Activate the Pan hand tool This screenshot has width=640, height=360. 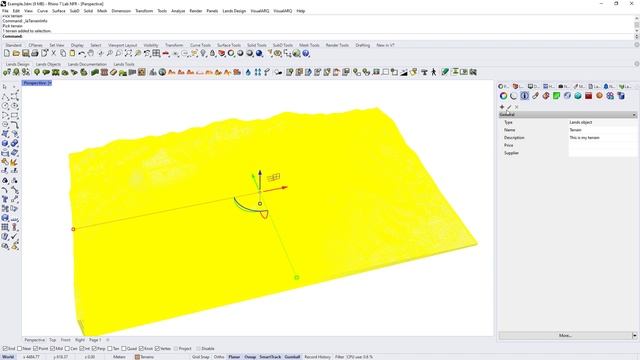click(91, 53)
